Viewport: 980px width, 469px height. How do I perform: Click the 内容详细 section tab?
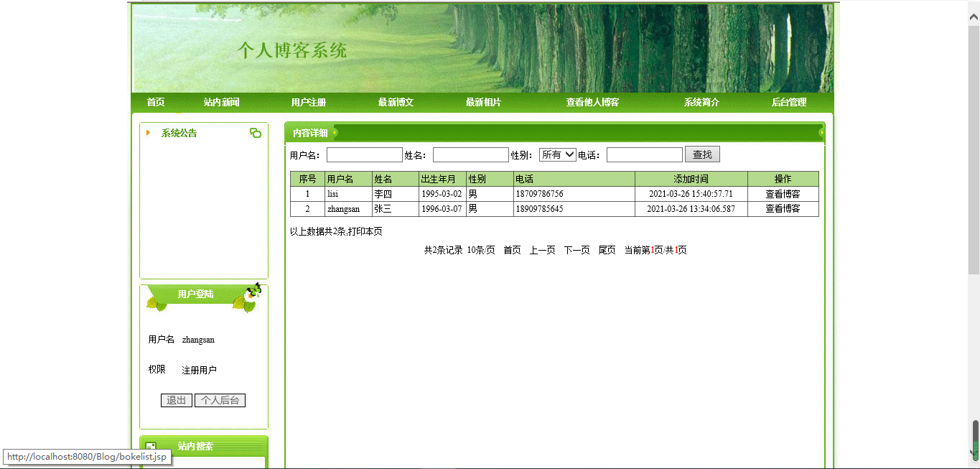pos(310,133)
